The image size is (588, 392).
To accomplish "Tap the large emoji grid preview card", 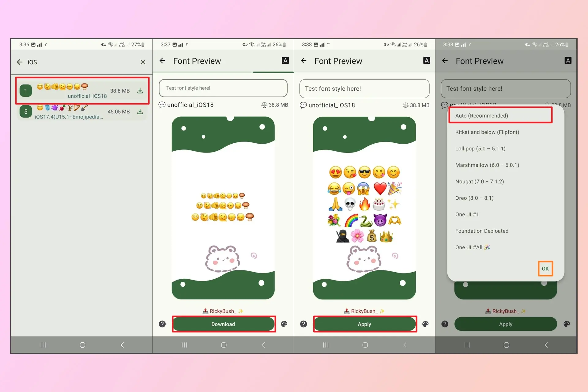I will [364, 208].
